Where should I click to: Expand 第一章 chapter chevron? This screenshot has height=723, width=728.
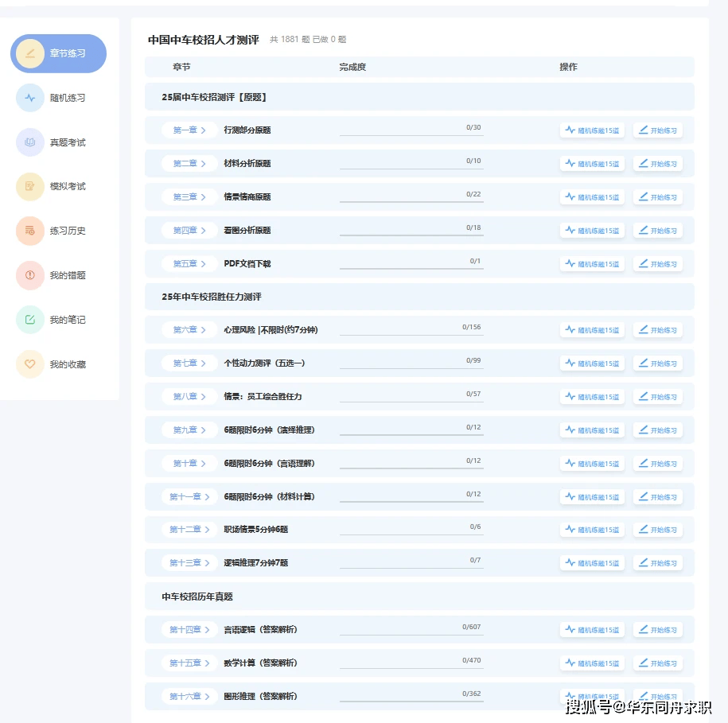coord(204,130)
